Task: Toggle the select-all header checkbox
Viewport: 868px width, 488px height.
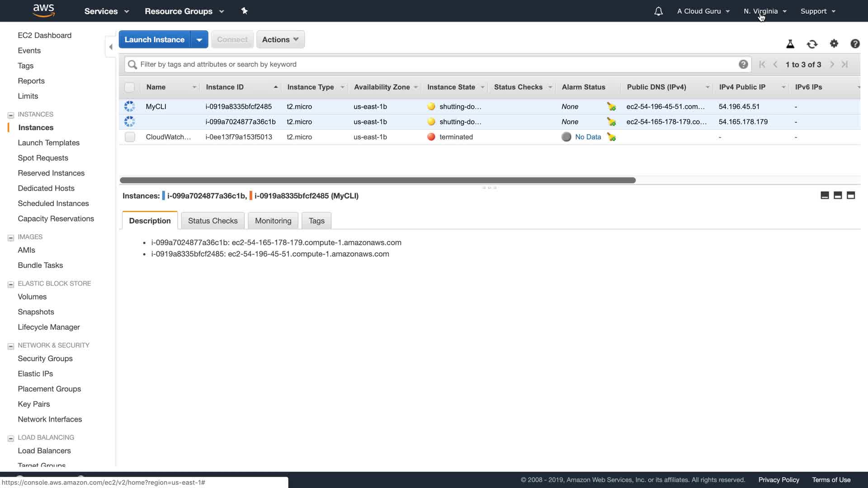Action: pyautogui.click(x=130, y=87)
